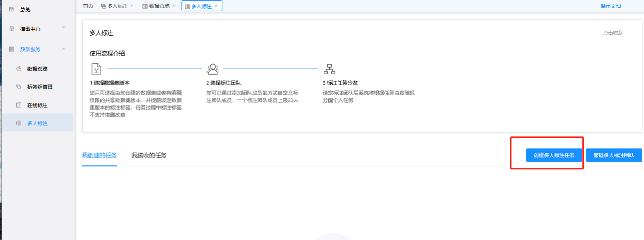Click the 标签组管理 tag icon
Screen dimensions: 644x240
tap(19, 87)
